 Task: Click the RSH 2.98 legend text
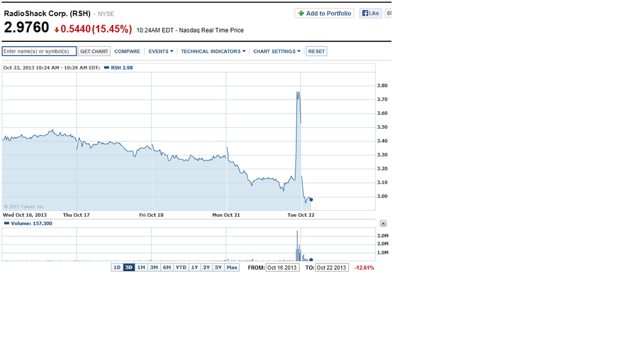(x=122, y=68)
